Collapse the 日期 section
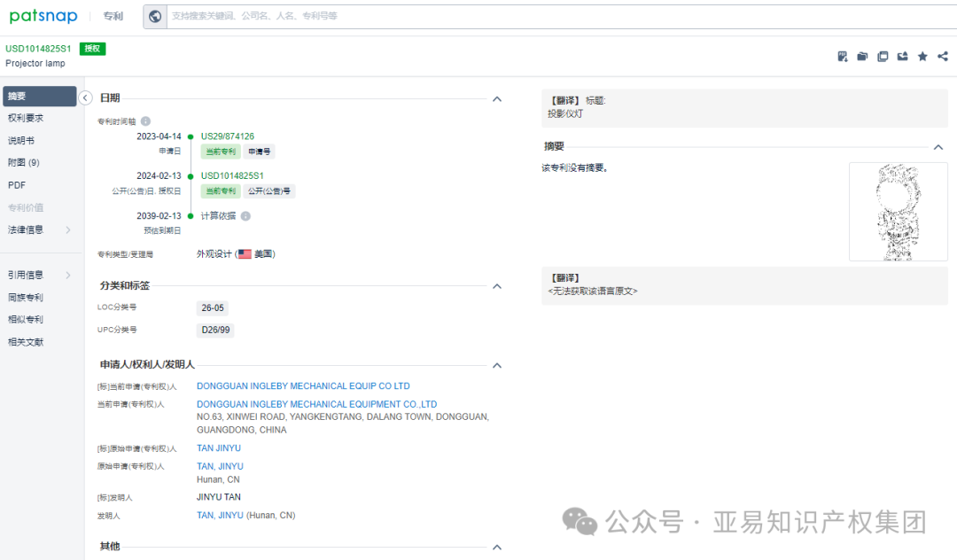Viewport: 957px width, 560px height. pos(497,99)
